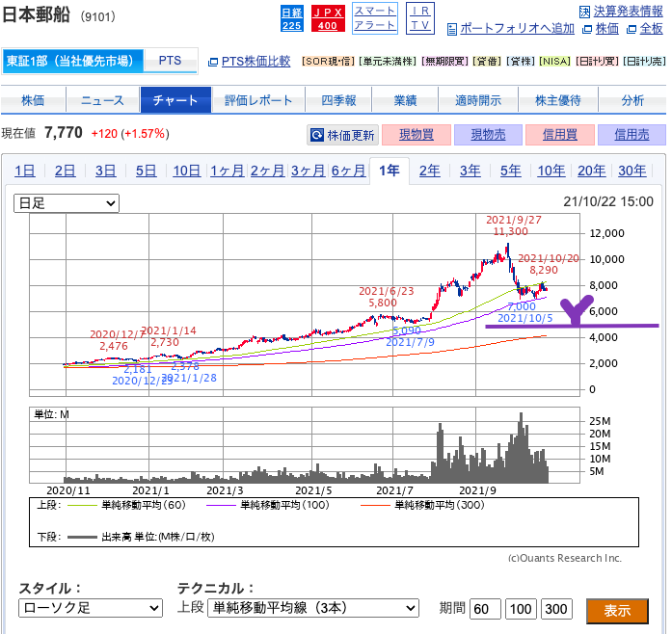Select 10年 chart period
Viewport: 672px width, 634px height.
click(551, 171)
